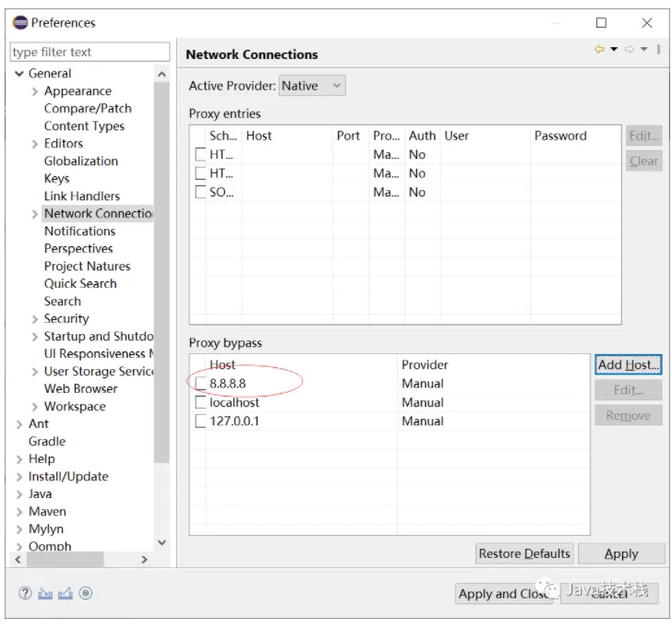
Task: Select Web Browser in the tree
Action: (81, 389)
